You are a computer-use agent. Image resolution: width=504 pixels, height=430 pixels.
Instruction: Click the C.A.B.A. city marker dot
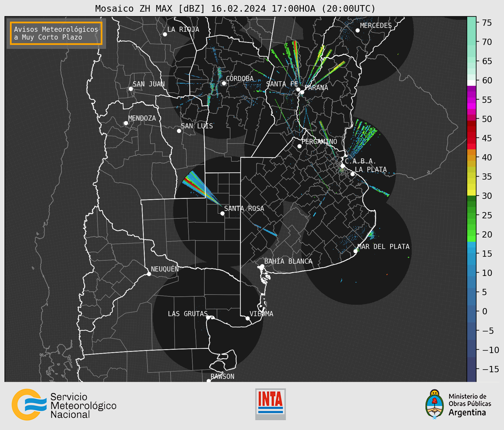click(343, 166)
